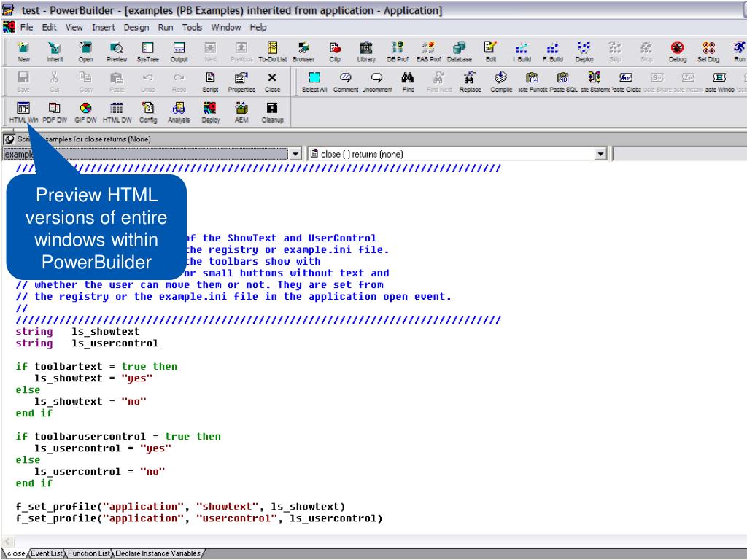Comment the selected lines

345,82
